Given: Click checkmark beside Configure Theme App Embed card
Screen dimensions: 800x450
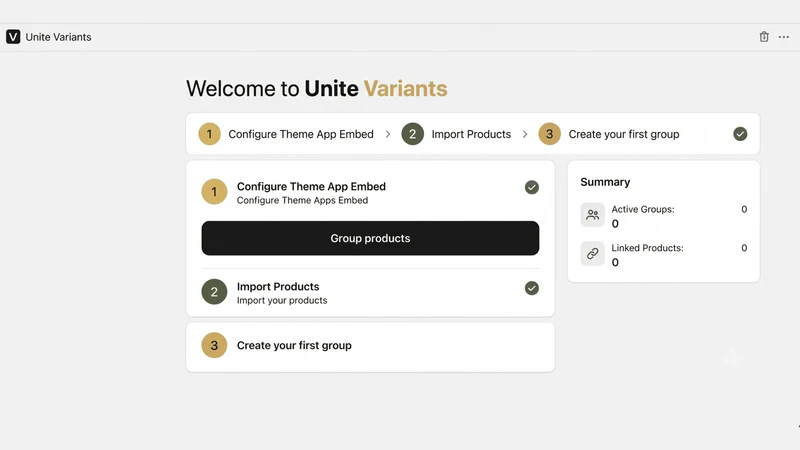Looking at the screenshot, I should pos(532,187).
